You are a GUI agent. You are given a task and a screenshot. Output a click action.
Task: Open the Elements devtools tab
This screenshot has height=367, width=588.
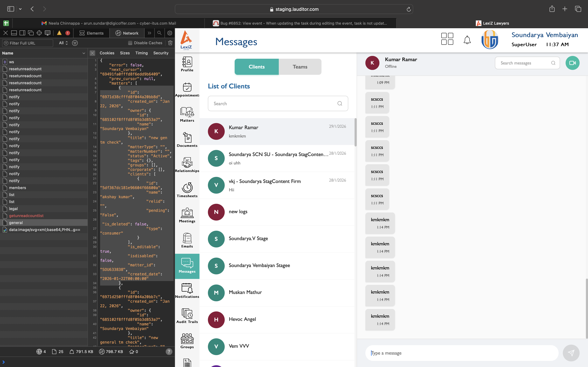click(x=91, y=33)
